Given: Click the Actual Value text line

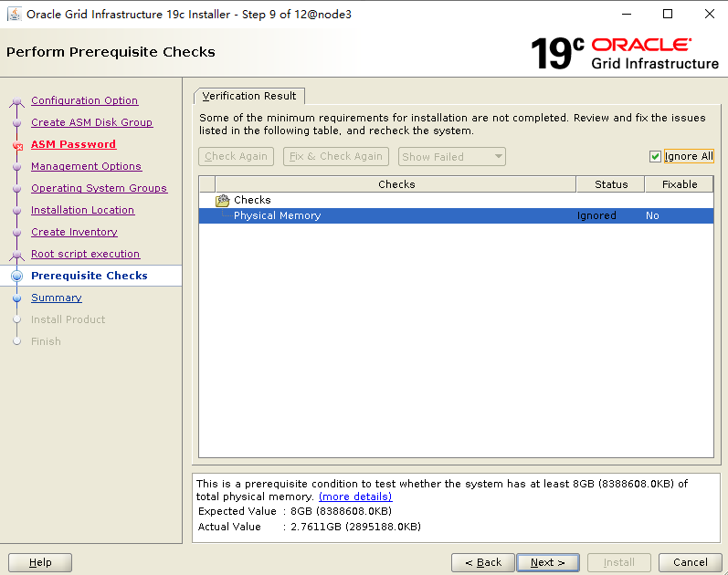Looking at the screenshot, I should coord(310,527).
